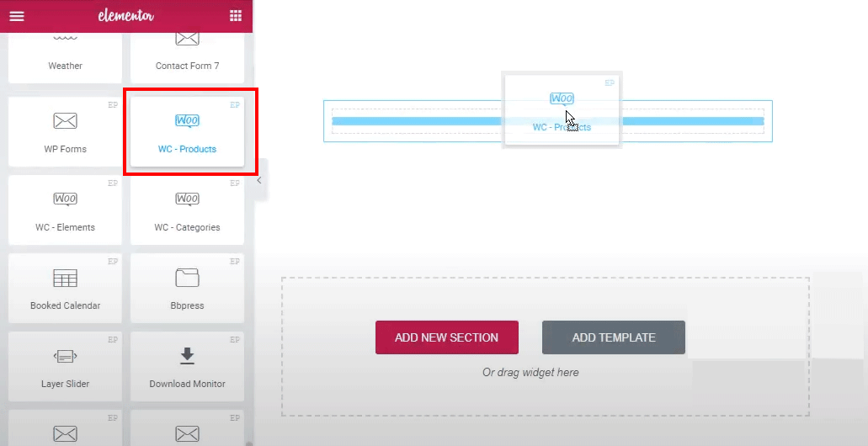
Task: Click the Elementor logo text
Action: pos(126,16)
